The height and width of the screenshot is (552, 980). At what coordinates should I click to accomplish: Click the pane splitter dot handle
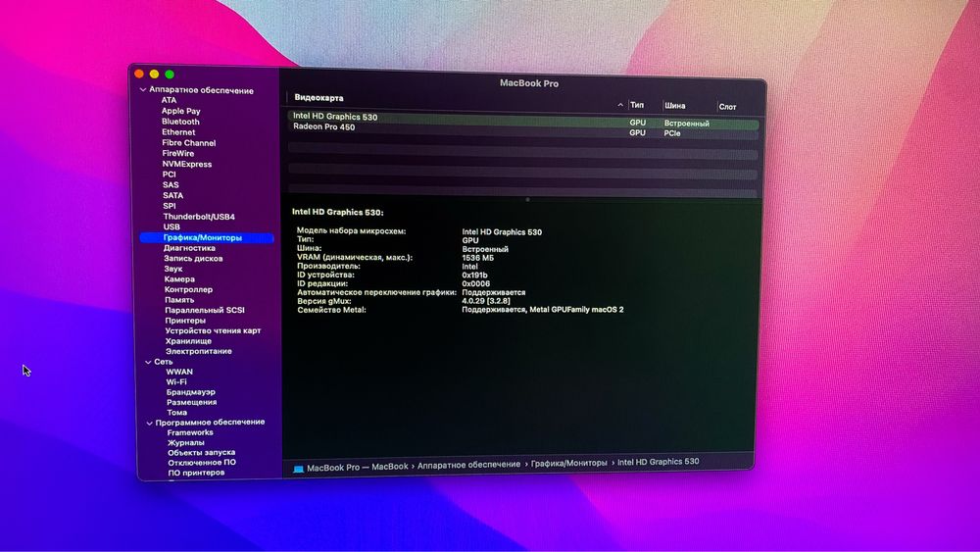[527, 199]
